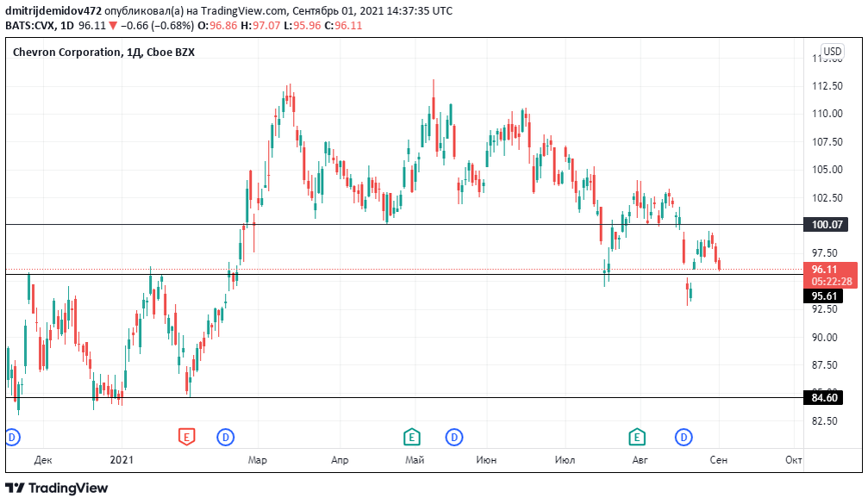Click the Апр label on the time axis
The width and height of the screenshot is (868, 504).
[340, 460]
